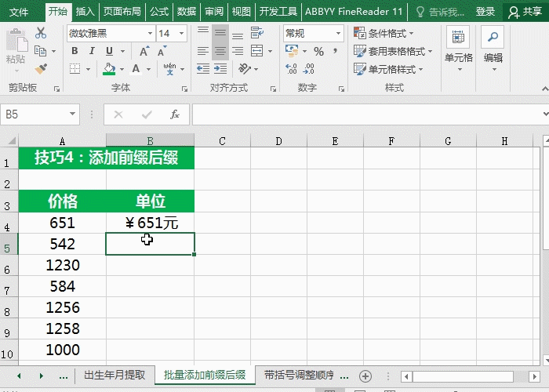The width and height of the screenshot is (549, 392).
Task: Click the Cut scissors icon
Action: pos(41,34)
